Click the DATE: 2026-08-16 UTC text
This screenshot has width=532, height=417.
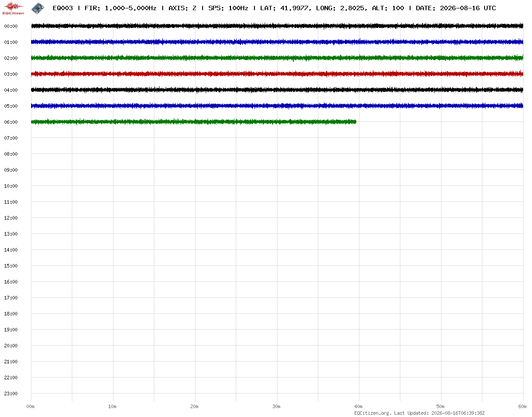click(x=456, y=8)
